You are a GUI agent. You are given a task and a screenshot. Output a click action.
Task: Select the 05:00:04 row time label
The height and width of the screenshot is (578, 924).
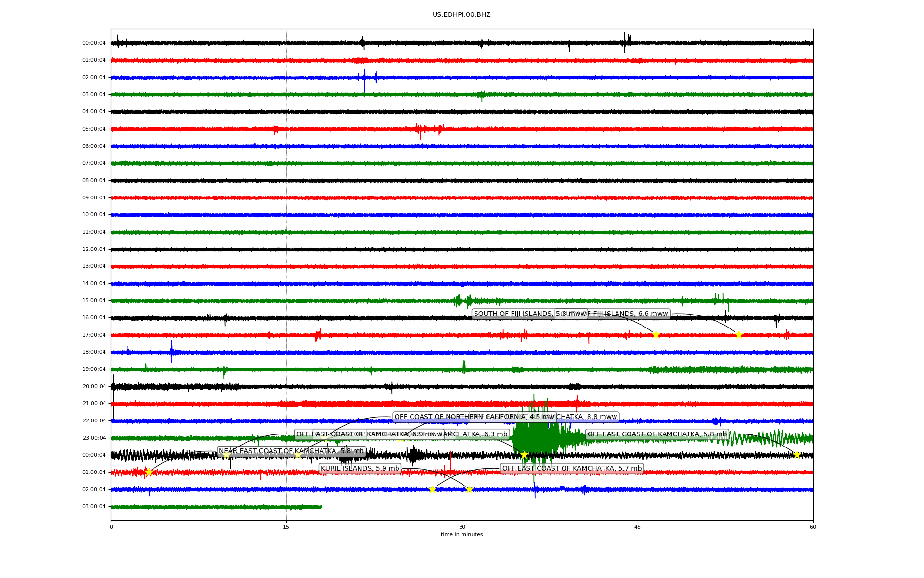coord(94,129)
